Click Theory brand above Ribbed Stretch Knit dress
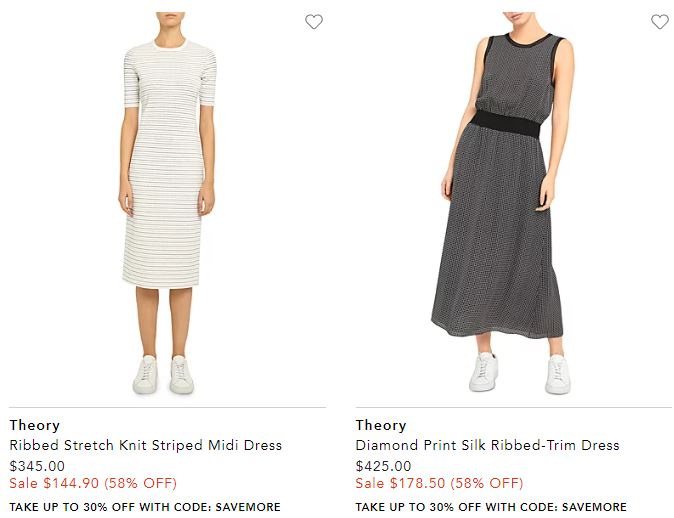The width and height of the screenshot is (674, 518). (x=34, y=425)
